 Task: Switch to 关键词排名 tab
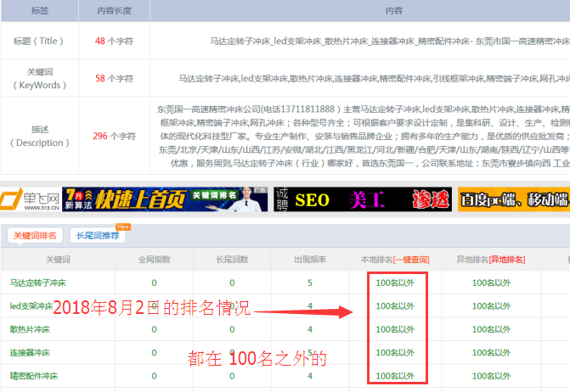tap(35, 235)
